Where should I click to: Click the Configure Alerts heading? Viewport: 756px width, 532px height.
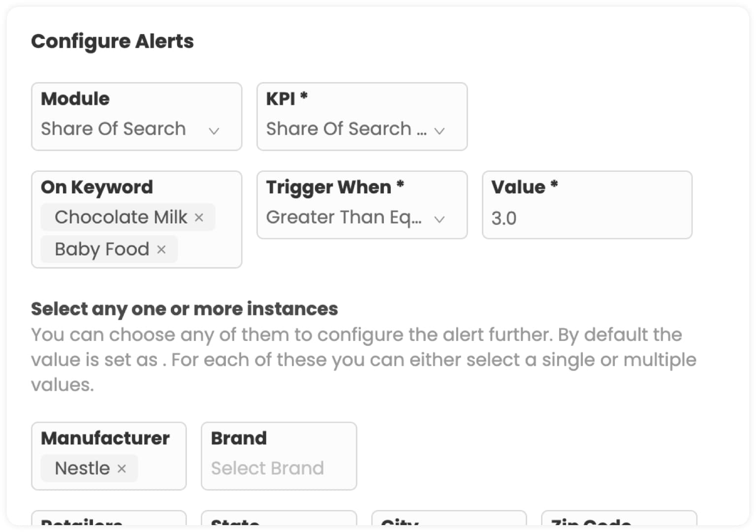click(x=112, y=41)
